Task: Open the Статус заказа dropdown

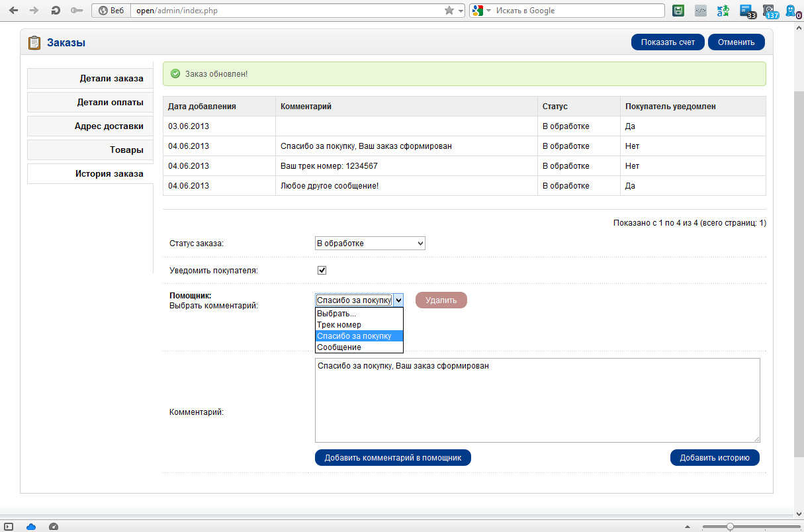Action: point(370,244)
